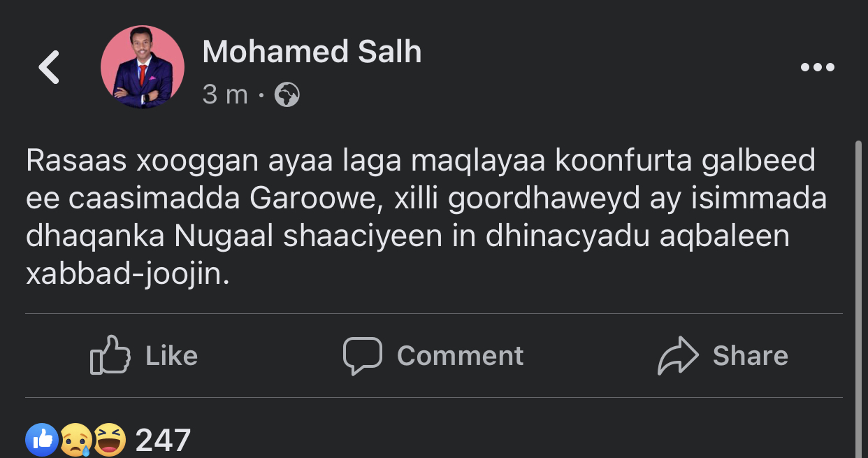Open the Mohamed Salh profile name link
The height and width of the screenshot is (458, 868).
(312, 52)
